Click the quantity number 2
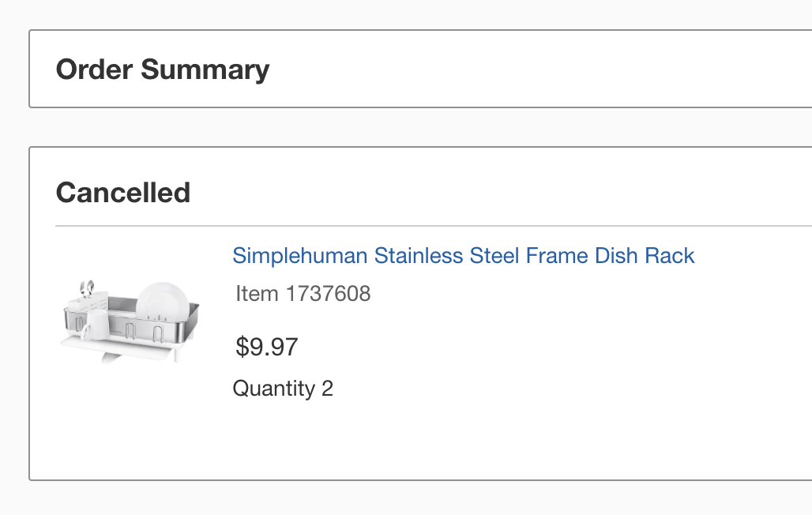The height and width of the screenshot is (515, 812). click(x=327, y=389)
